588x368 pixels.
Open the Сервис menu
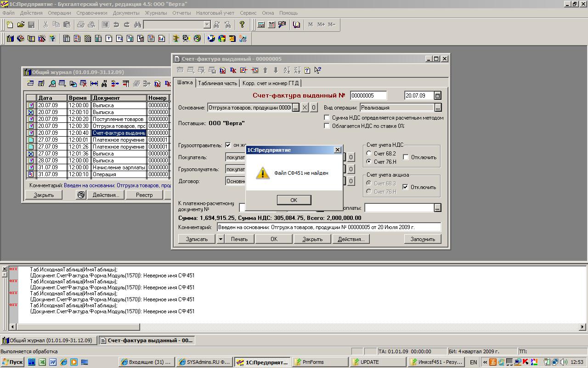[x=248, y=13]
